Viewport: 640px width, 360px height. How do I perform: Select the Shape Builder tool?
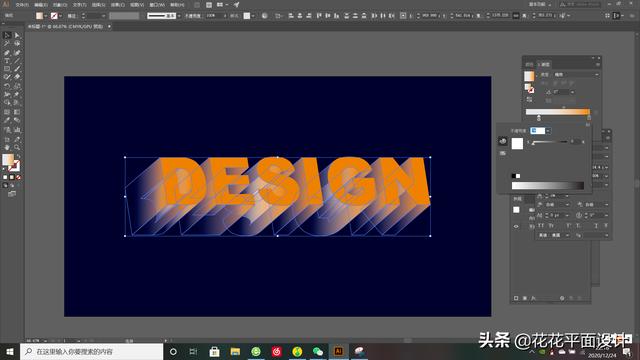[7, 103]
